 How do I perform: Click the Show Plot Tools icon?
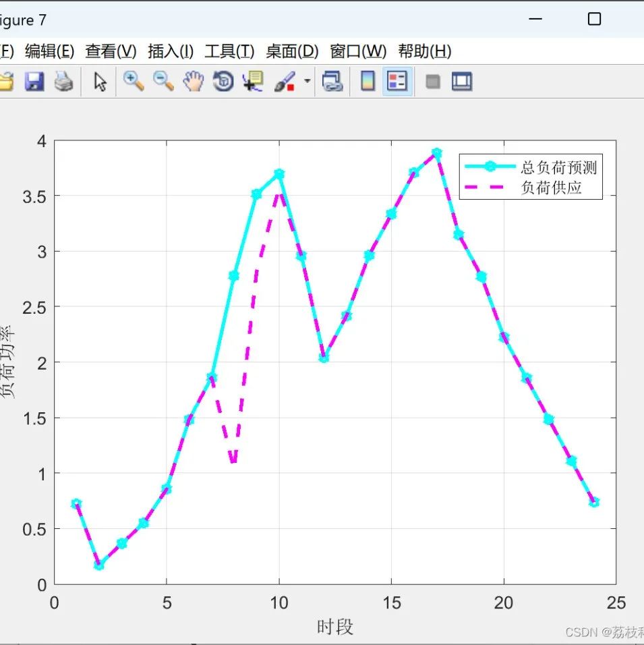[462, 81]
